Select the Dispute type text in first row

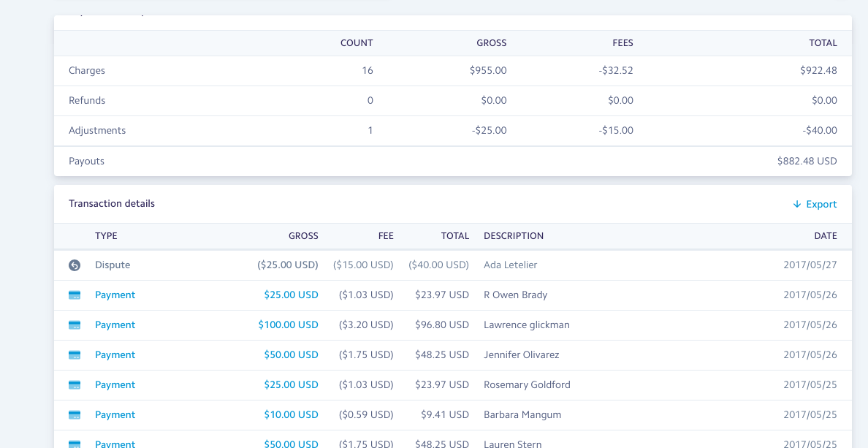coord(113,265)
